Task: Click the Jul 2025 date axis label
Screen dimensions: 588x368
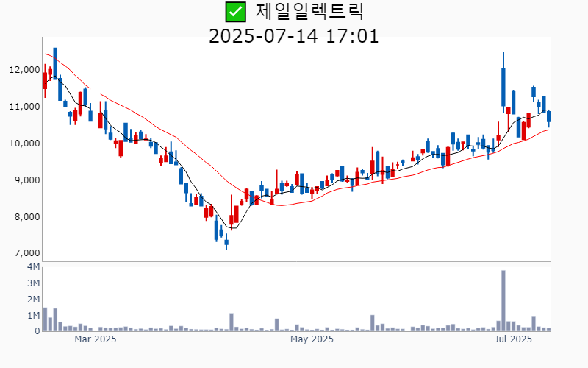Action: point(513,339)
